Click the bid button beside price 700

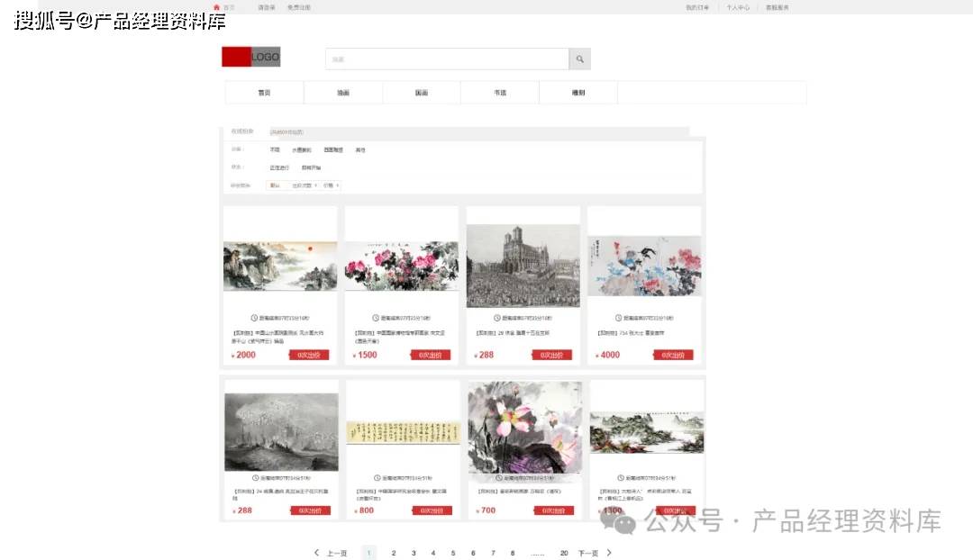(553, 510)
